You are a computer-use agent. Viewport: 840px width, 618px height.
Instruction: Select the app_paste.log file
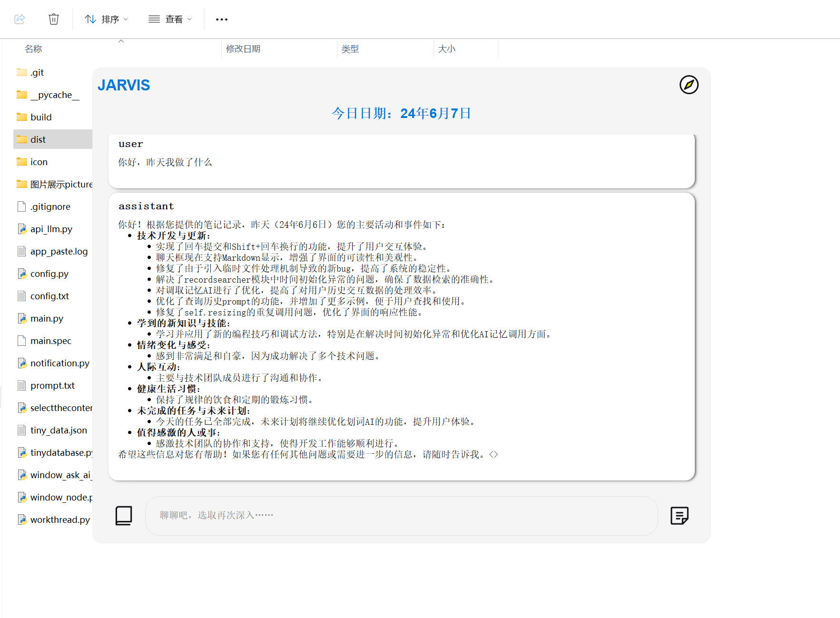click(x=53, y=251)
